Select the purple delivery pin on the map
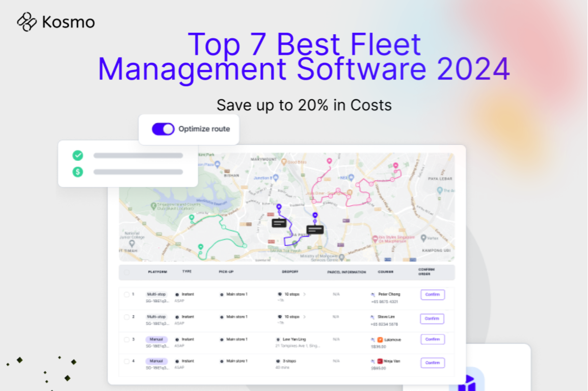 [x=279, y=206]
